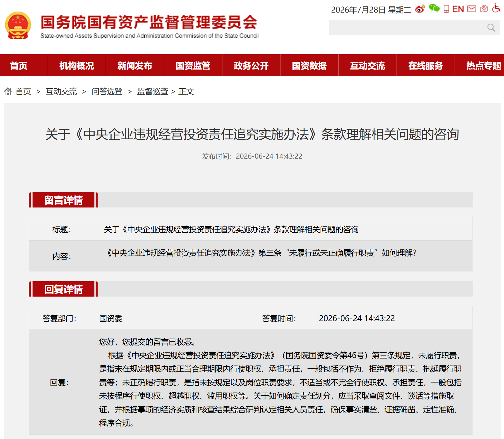Open the 政务公开 menu item

coord(251,66)
